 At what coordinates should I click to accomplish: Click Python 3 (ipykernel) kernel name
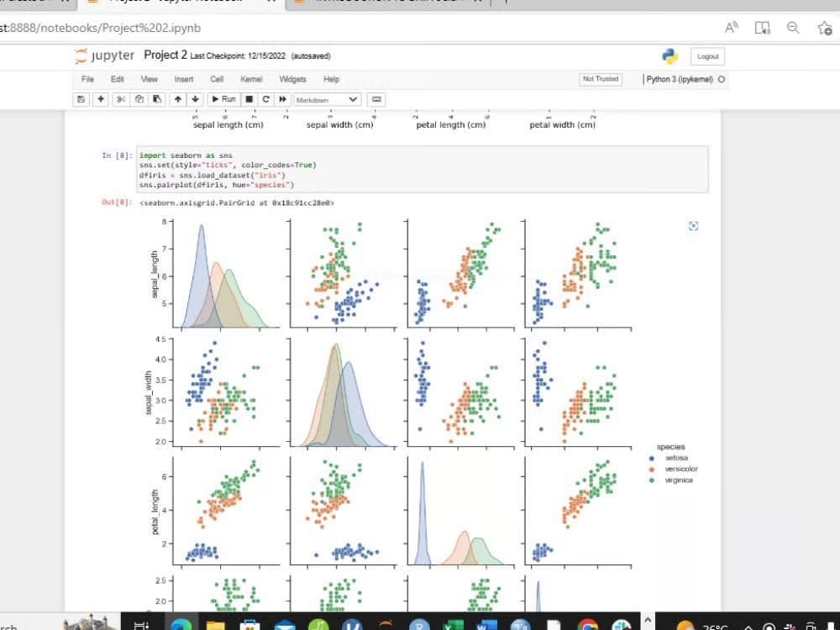coord(680,79)
